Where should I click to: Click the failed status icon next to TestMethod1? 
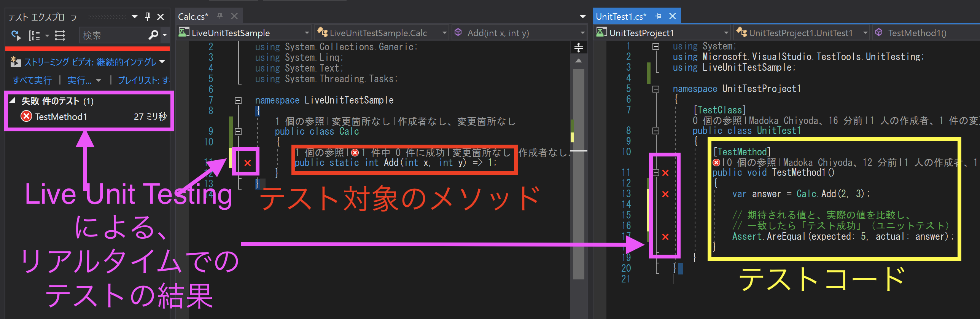tap(26, 116)
